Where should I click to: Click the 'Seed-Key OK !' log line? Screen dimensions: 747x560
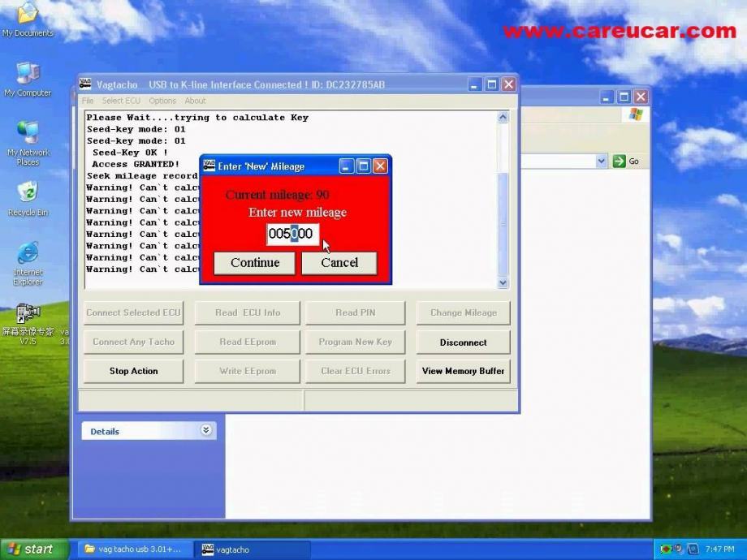coord(130,153)
